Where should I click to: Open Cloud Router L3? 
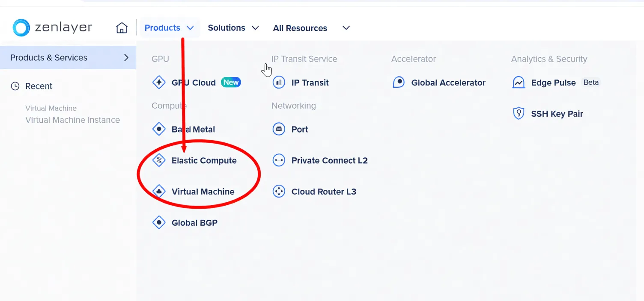click(324, 192)
